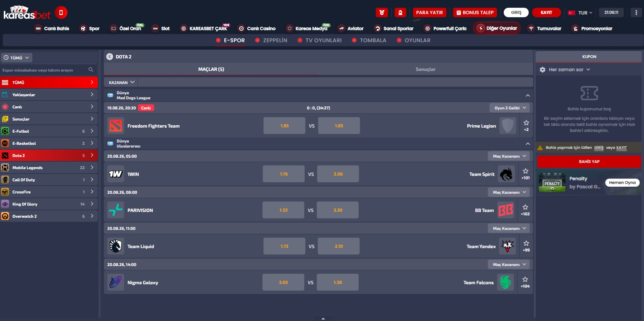Open the Sonuçlar results tab
The height and width of the screenshot is (321, 644).
[x=426, y=69]
